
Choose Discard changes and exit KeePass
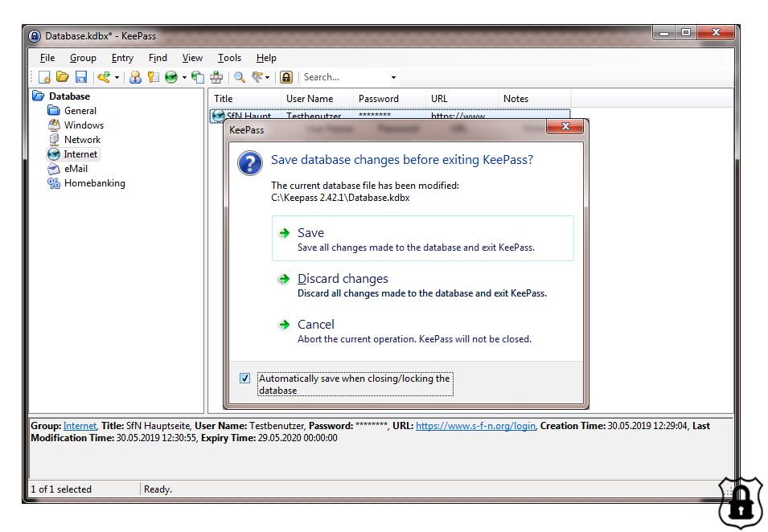[423, 284]
